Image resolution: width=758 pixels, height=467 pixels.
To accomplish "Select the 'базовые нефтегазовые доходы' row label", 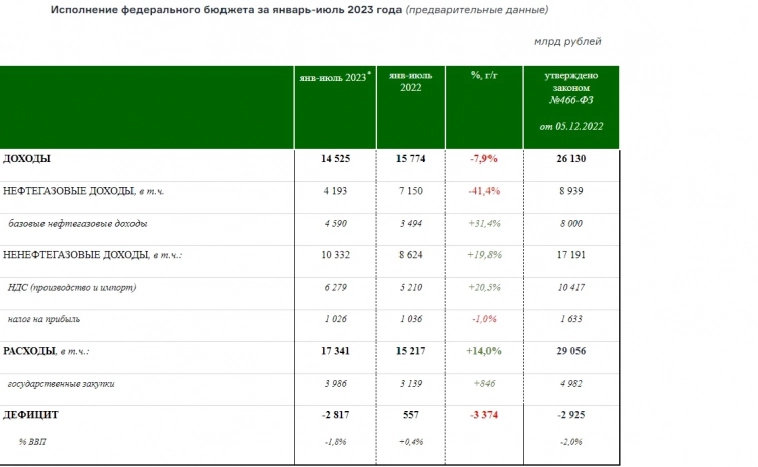I will pyautogui.click(x=77, y=222).
